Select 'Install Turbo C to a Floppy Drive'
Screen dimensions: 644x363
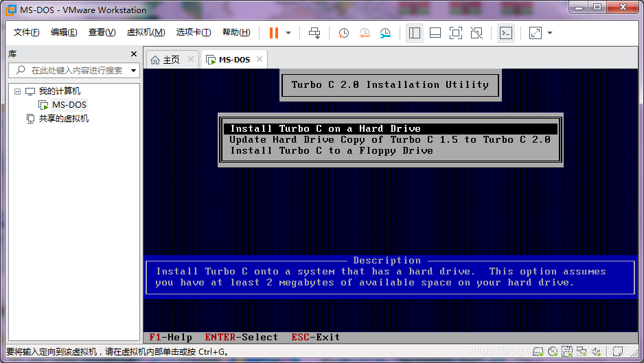pos(391,151)
